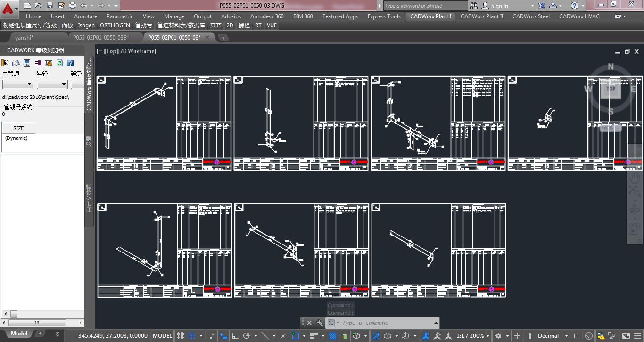Switch to the yanshi* drawing tab
The height and width of the screenshot is (342, 644).
coord(24,38)
